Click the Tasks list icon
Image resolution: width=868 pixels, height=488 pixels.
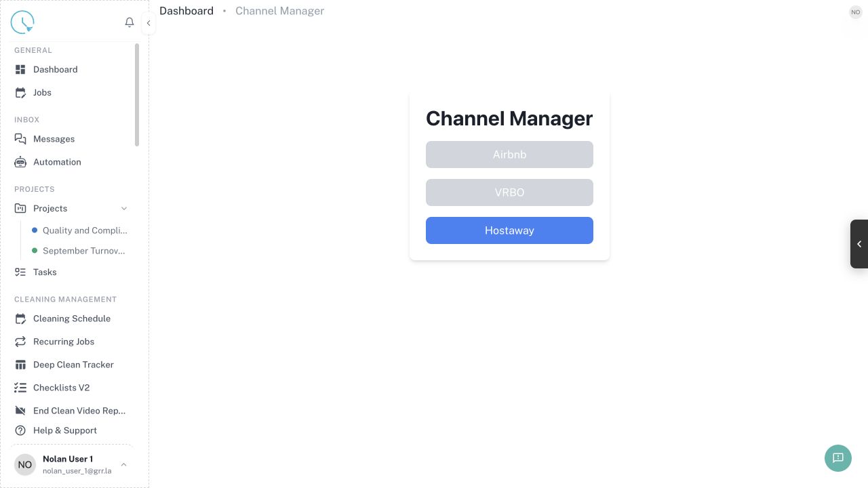(x=20, y=272)
